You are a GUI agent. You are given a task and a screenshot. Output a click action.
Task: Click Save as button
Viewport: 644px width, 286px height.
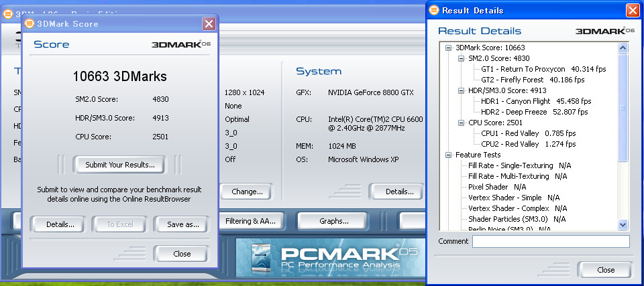click(x=182, y=224)
